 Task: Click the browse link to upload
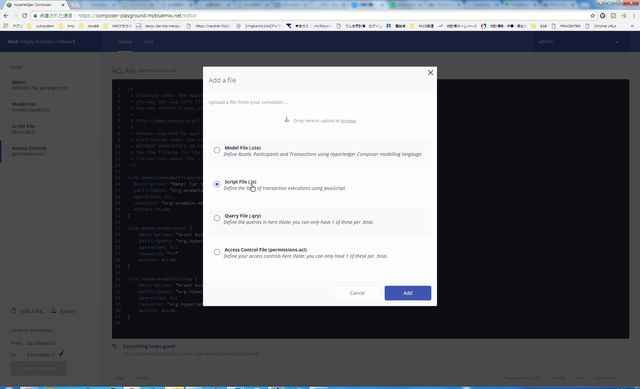coord(348,121)
